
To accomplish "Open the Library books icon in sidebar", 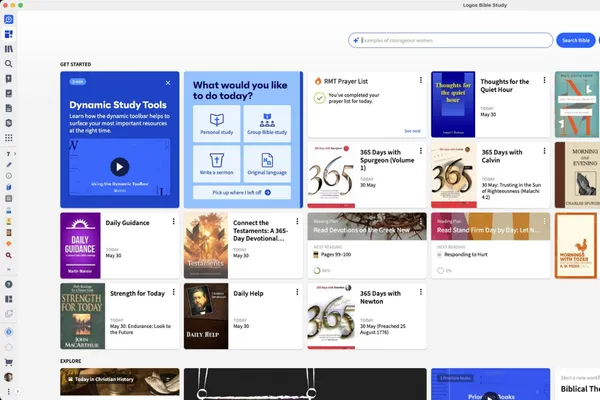I will pos(8,49).
